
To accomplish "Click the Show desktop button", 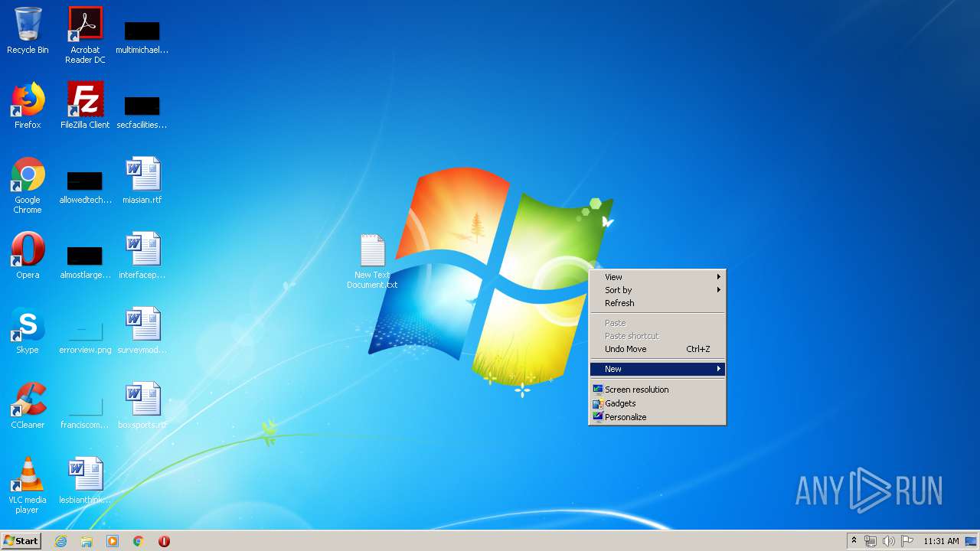I will tap(972, 541).
